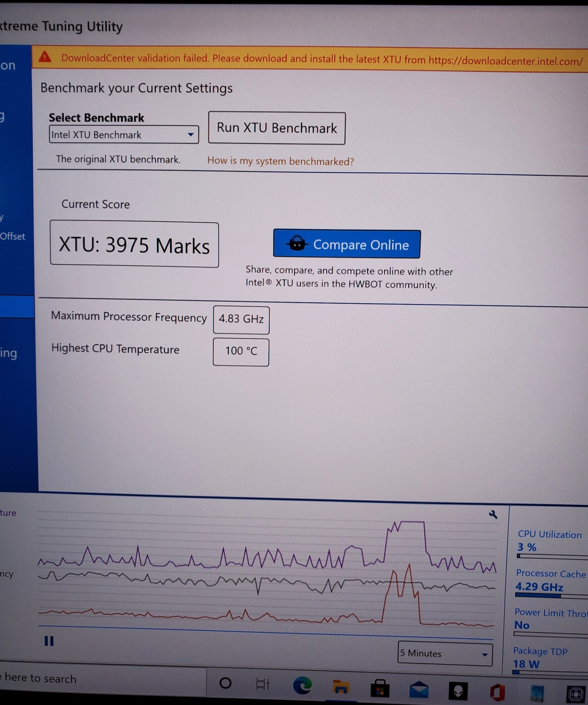Click the 'Select Benchmark' label
The image size is (588, 705).
96,118
